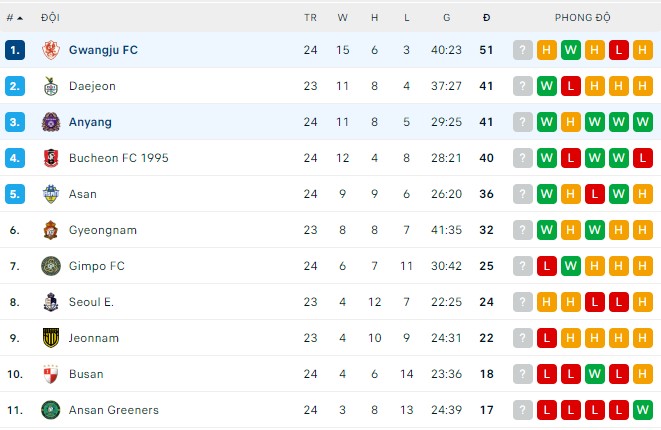Sort table by the Đ points column

click(x=486, y=18)
